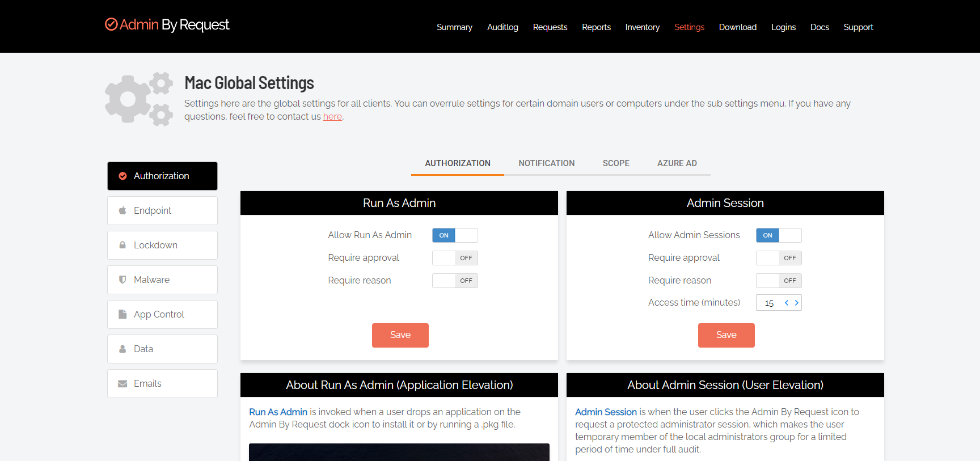Open the Inventory menu item
The height and width of the screenshot is (461, 980).
click(x=643, y=27)
